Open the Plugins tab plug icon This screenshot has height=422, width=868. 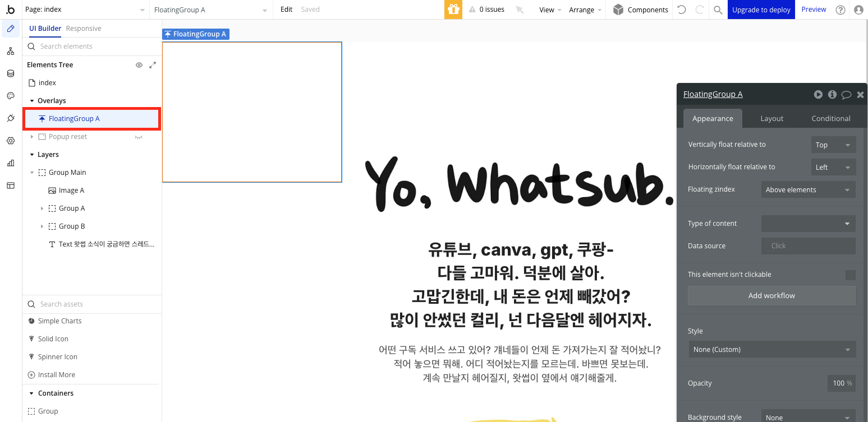click(x=11, y=118)
